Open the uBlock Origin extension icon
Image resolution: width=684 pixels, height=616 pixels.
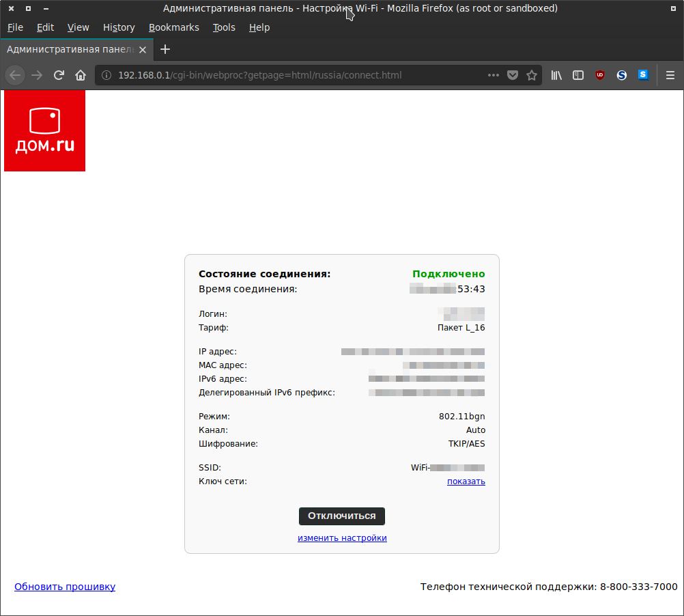(x=600, y=75)
